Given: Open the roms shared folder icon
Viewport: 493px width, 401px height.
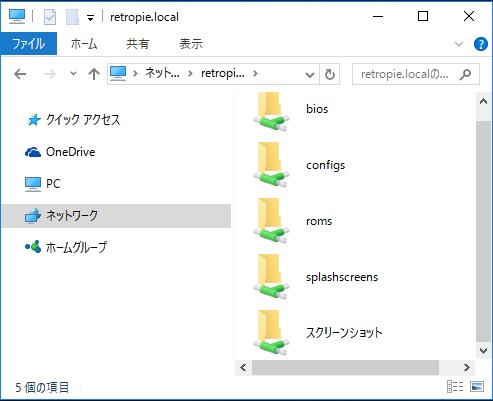Looking at the screenshot, I should 271,221.
